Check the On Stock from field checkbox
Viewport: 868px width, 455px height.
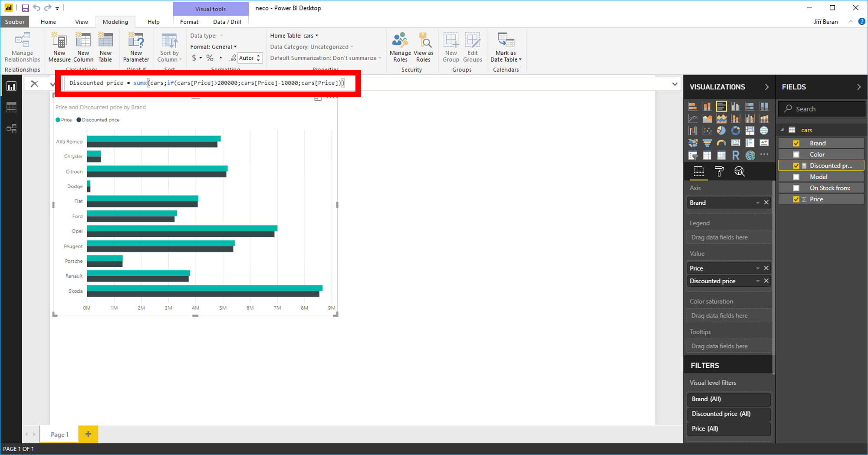(796, 188)
